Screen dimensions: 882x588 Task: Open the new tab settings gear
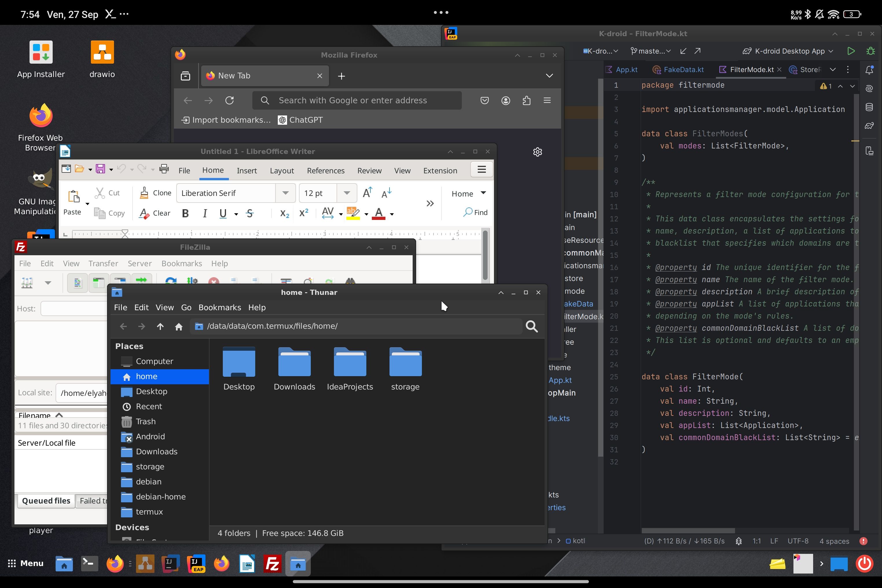coord(537,152)
